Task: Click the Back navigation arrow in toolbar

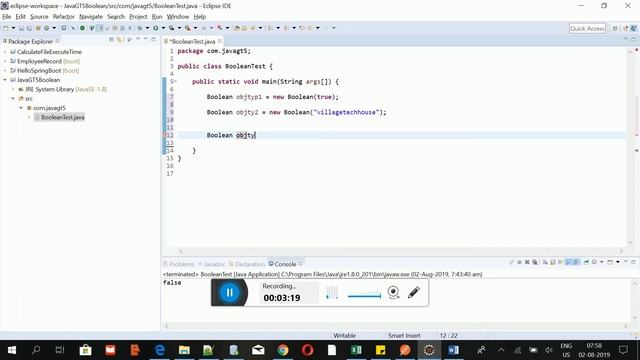Action: [x=310, y=28]
